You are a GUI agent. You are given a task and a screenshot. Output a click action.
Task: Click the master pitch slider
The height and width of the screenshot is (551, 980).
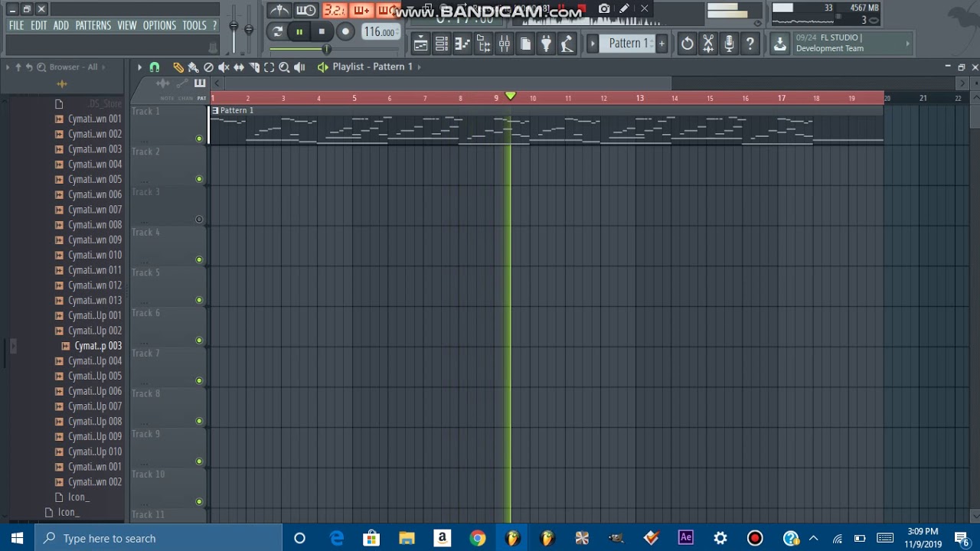click(x=249, y=29)
